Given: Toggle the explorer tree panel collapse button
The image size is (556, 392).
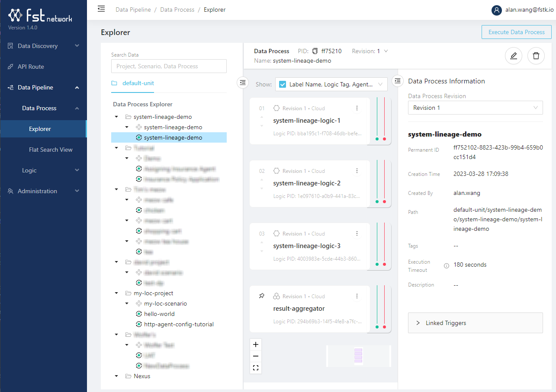Looking at the screenshot, I should tap(243, 82).
